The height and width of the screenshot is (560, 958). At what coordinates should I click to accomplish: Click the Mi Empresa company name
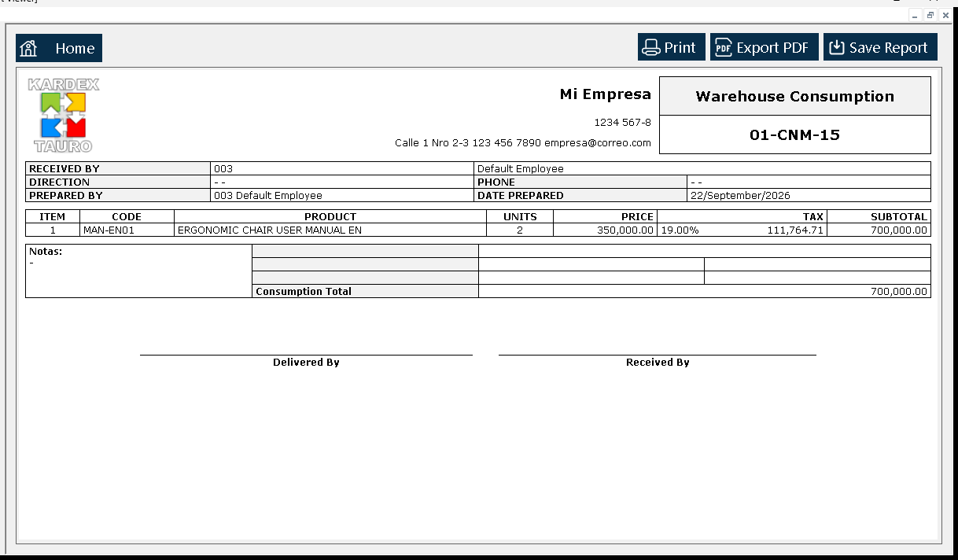[605, 94]
